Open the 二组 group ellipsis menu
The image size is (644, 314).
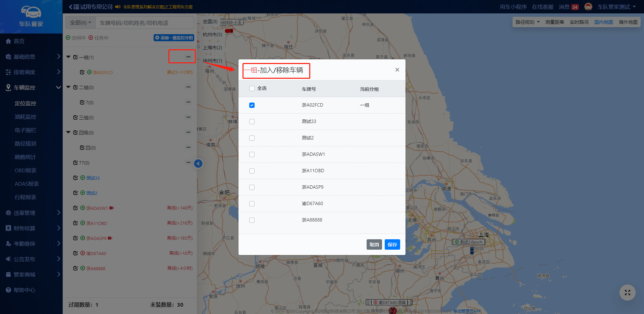pyautogui.click(x=188, y=87)
